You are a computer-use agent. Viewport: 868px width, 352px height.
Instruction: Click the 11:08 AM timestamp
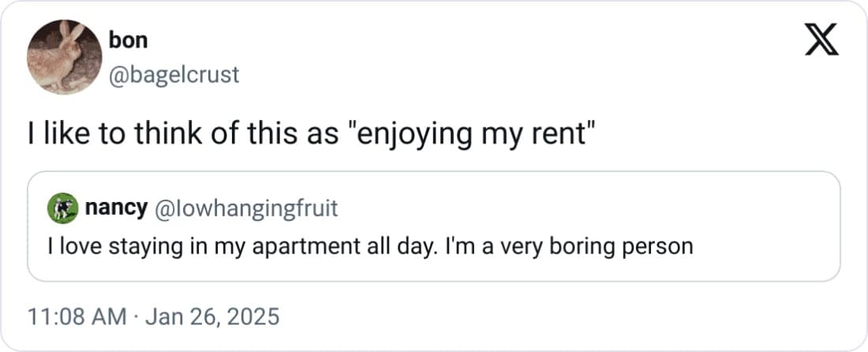[x=77, y=316]
